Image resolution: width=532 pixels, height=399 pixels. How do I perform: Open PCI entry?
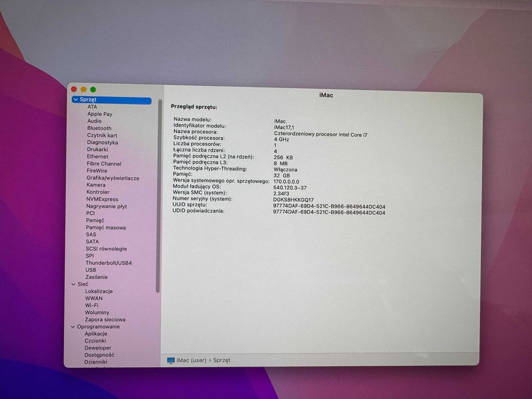point(90,213)
